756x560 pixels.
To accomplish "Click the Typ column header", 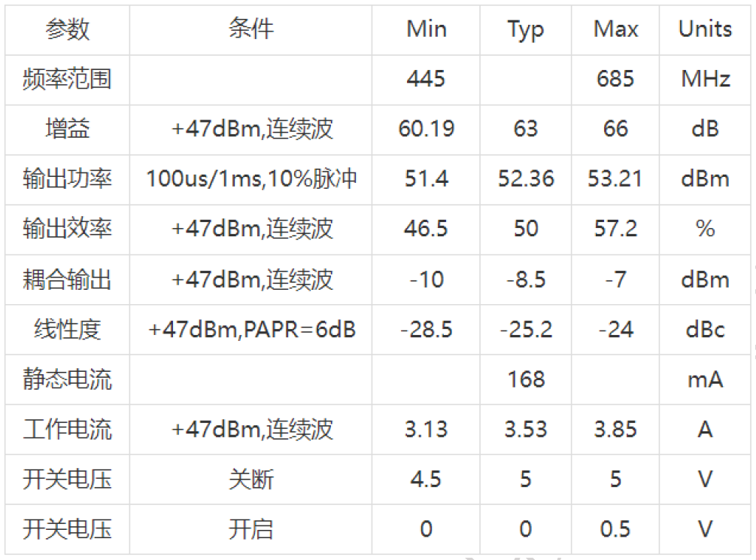I will click(x=526, y=30).
